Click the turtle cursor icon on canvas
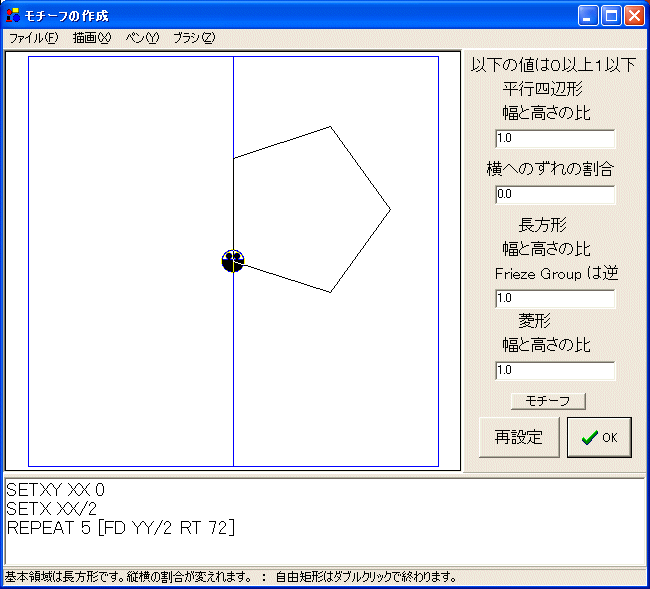Image resolution: width=650 pixels, height=589 pixels. pyautogui.click(x=233, y=261)
